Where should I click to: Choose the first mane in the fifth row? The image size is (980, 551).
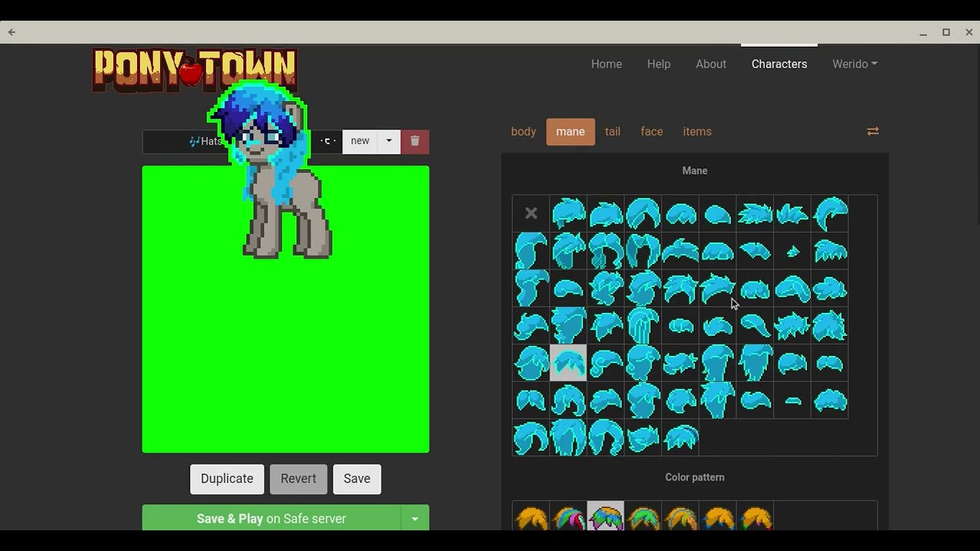(531, 363)
